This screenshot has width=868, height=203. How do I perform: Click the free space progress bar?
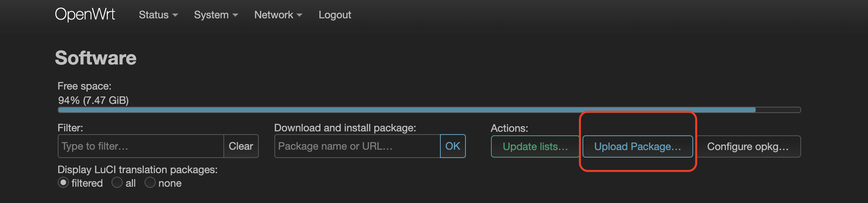[x=429, y=110]
